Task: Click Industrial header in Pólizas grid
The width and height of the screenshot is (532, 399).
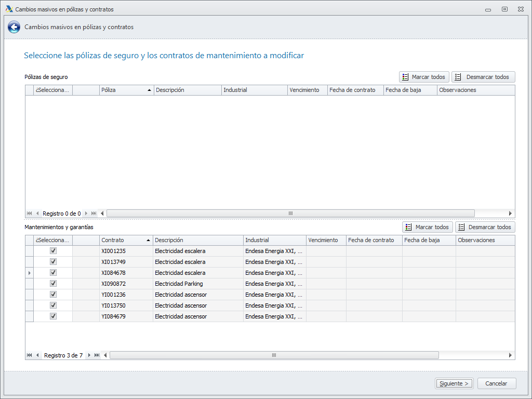Action: click(x=254, y=90)
